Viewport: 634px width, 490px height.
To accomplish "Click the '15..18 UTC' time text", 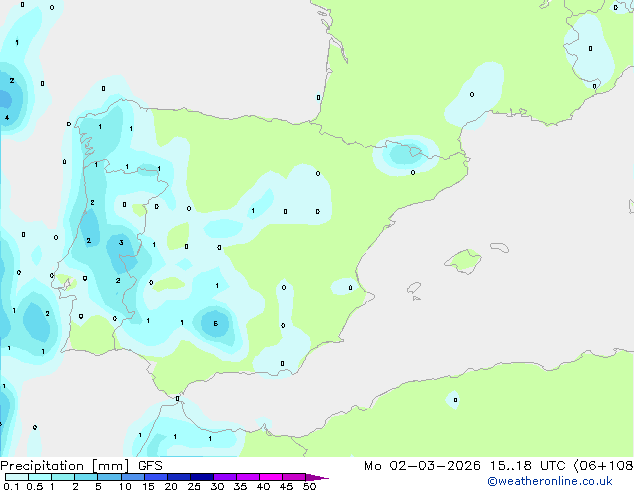I will (527, 466).
